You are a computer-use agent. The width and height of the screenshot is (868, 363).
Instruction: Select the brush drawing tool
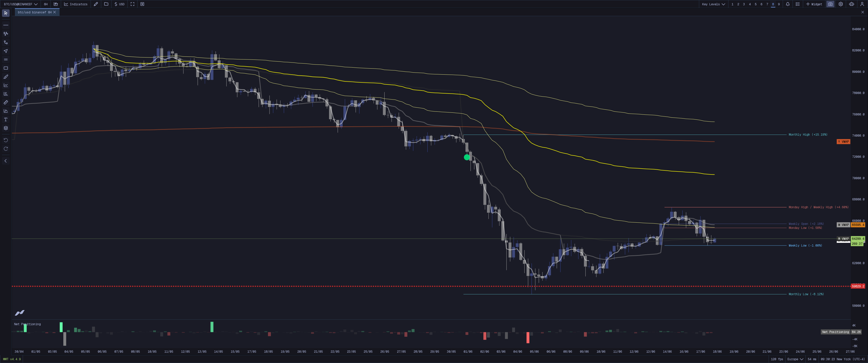click(6, 77)
